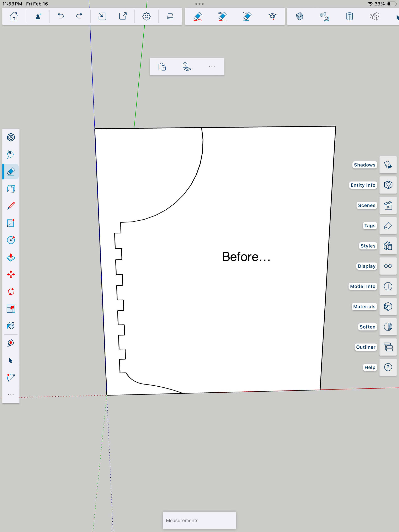The image size is (399, 532).
Task: Activate the Rotate tool
Action: (x=11, y=292)
